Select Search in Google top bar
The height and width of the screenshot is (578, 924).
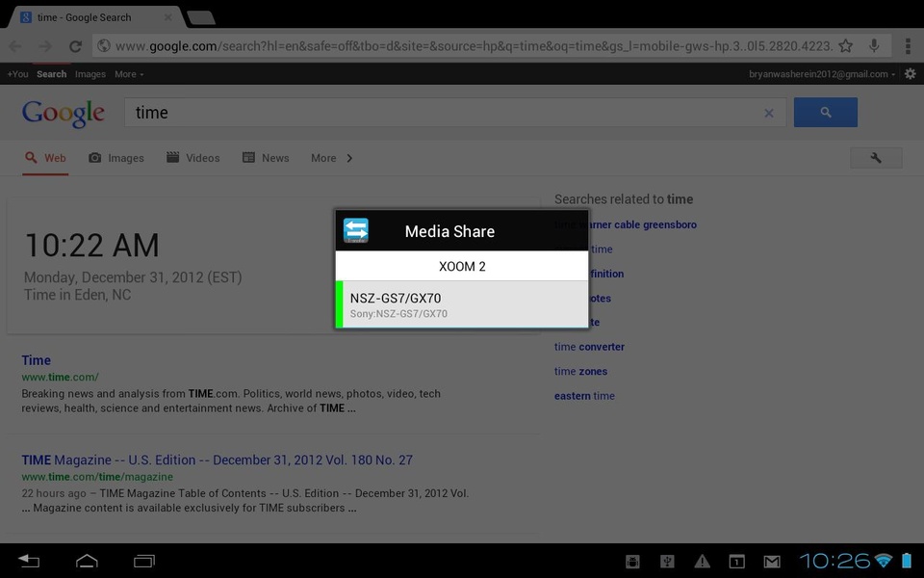51,74
